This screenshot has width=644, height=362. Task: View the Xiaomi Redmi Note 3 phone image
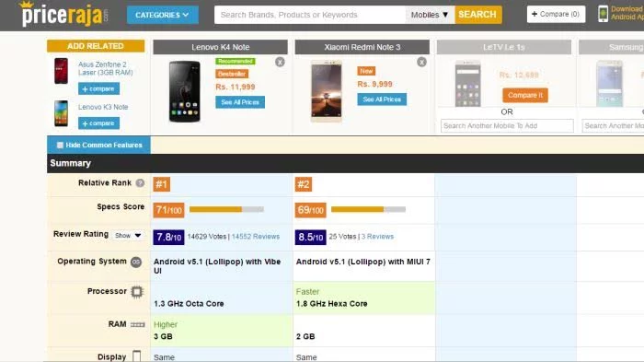pos(326,91)
